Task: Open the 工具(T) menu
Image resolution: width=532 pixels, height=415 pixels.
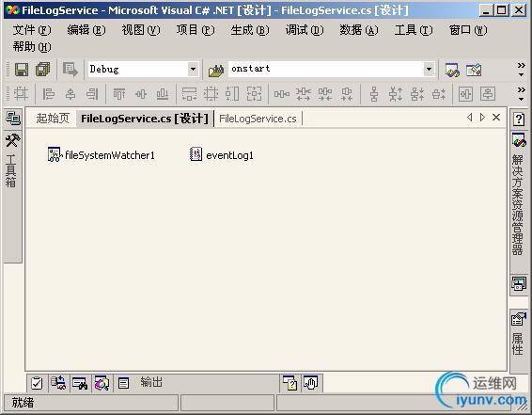Action: click(x=414, y=30)
